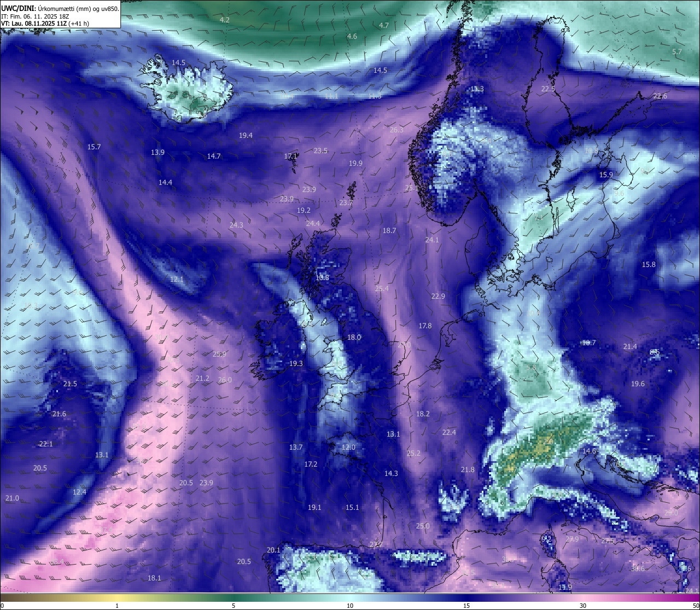
Task: Click the value 15.1 on the map
Action: pos(352,508)
